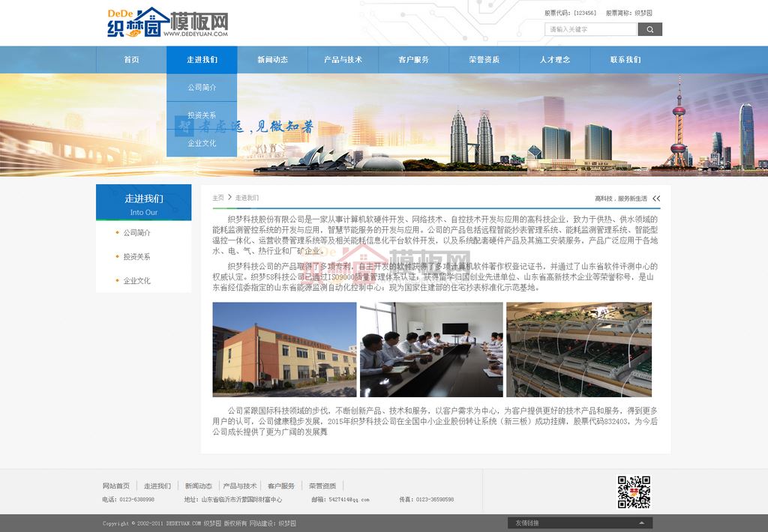Select 投资关系 in the navigation dropdown

point(202,115)
